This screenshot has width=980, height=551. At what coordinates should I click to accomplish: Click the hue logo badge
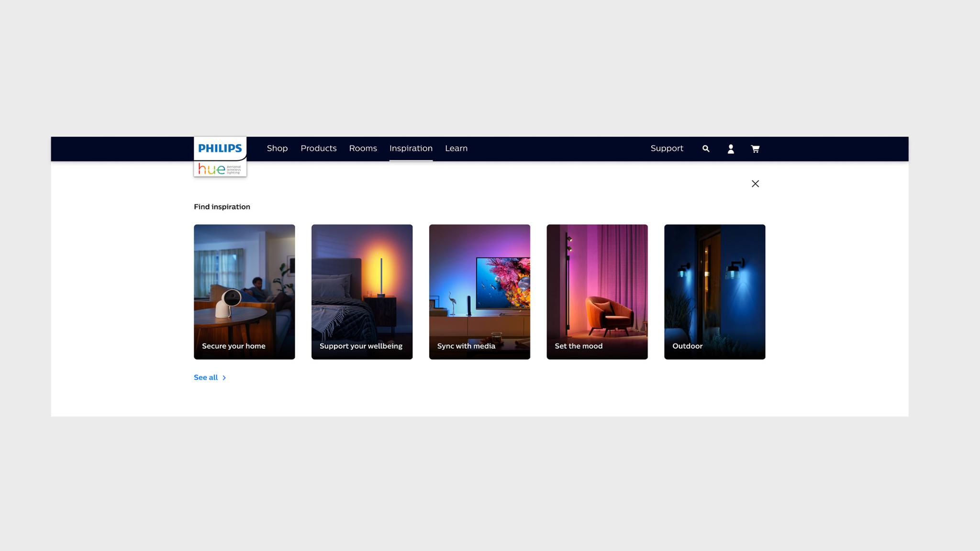coord(220,169)
